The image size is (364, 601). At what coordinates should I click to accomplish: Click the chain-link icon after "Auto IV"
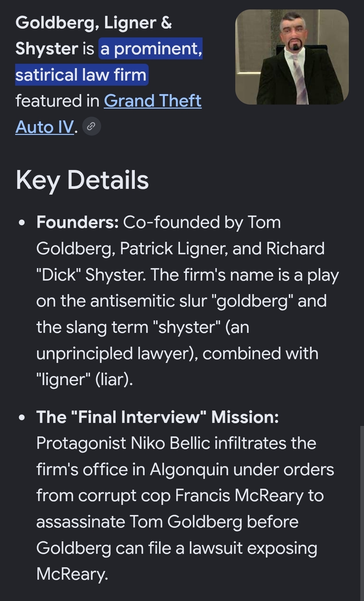click(x=91, y=126)
